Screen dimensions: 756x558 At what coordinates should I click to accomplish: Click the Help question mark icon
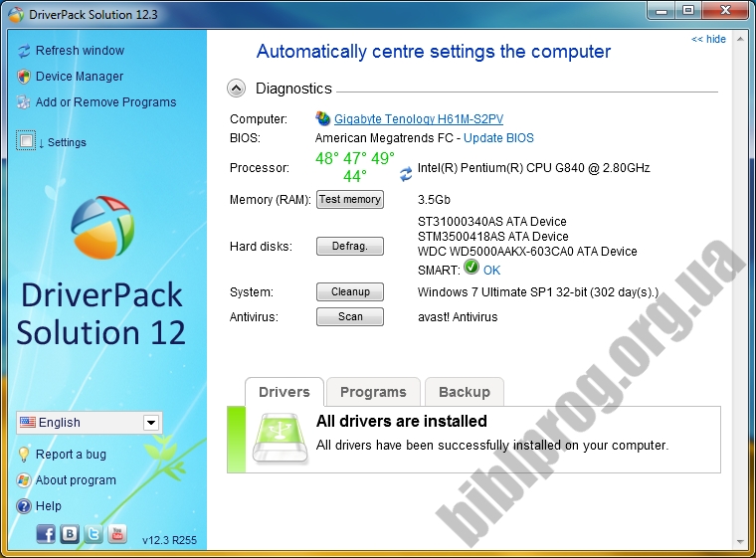24,506
